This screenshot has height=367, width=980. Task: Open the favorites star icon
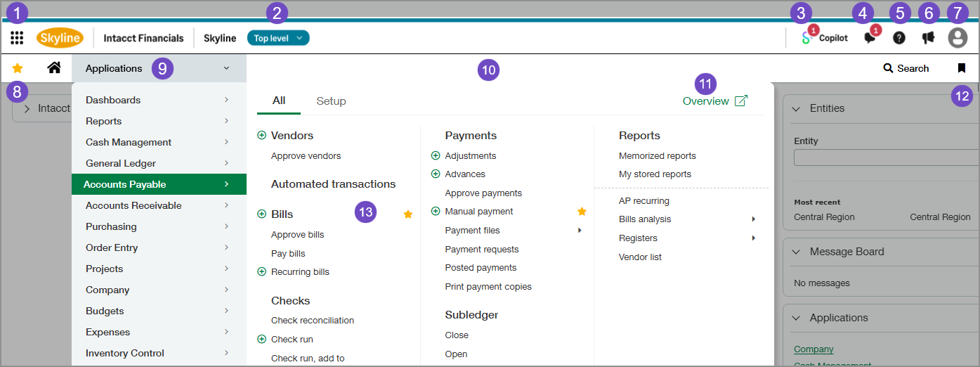[18, 68]
